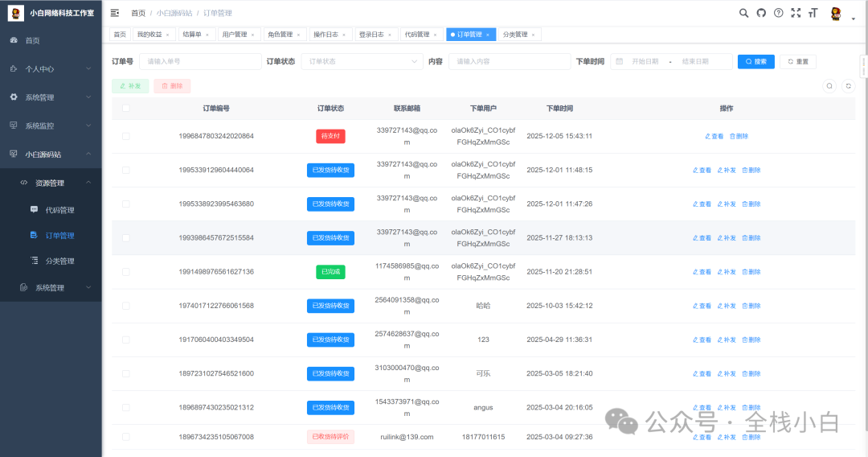This screenshot has width=868, height=457.
Task: Click the round search toggle icon above table
Action: tap(829, 86)
